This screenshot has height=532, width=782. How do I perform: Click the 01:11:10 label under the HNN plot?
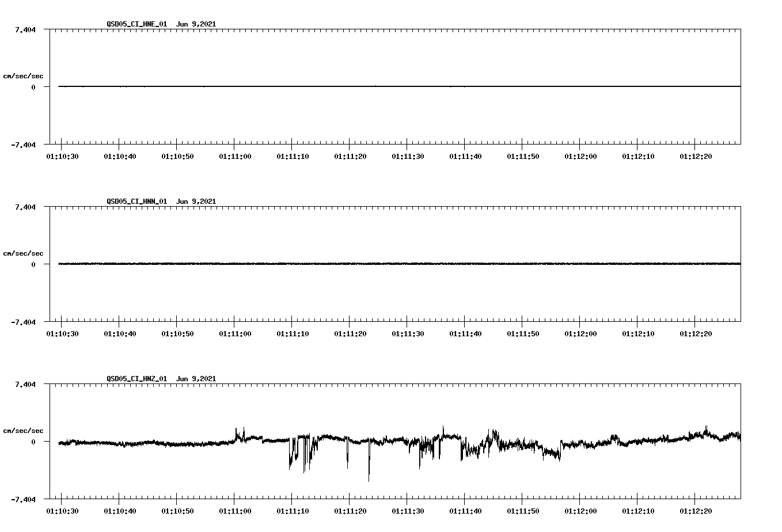[293, 334]
